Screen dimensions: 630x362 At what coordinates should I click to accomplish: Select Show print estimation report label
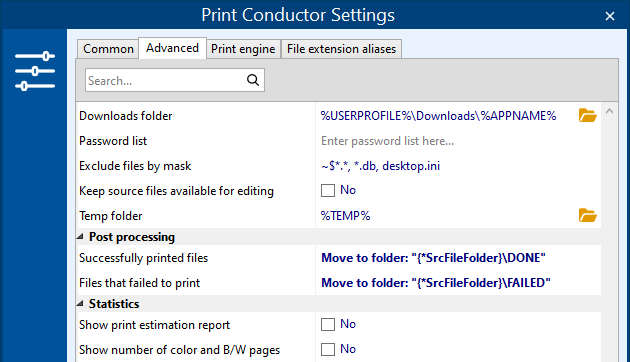154,325
